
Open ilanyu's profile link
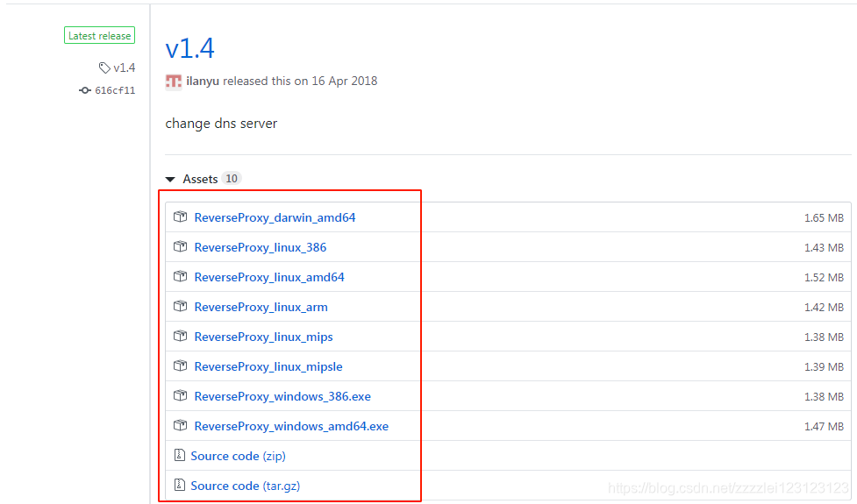203,81
